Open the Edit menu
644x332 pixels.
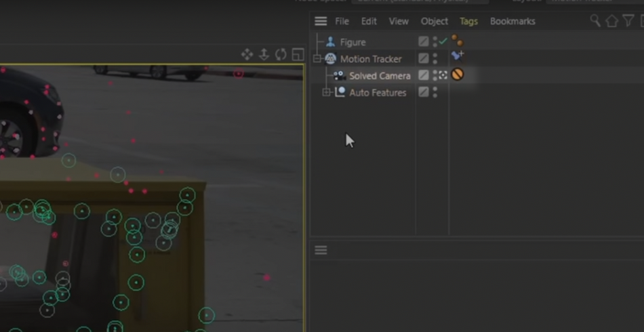click(369, 21)
